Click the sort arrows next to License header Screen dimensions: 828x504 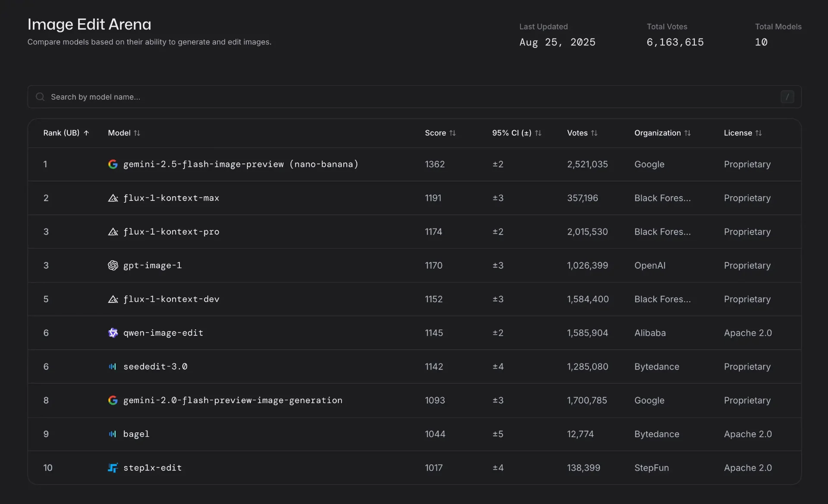759,133
